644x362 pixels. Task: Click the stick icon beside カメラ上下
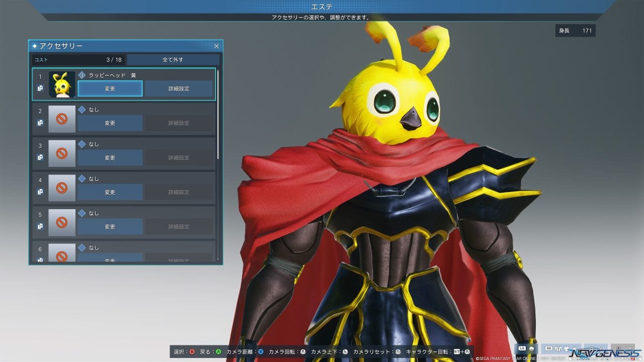[345, 352]
